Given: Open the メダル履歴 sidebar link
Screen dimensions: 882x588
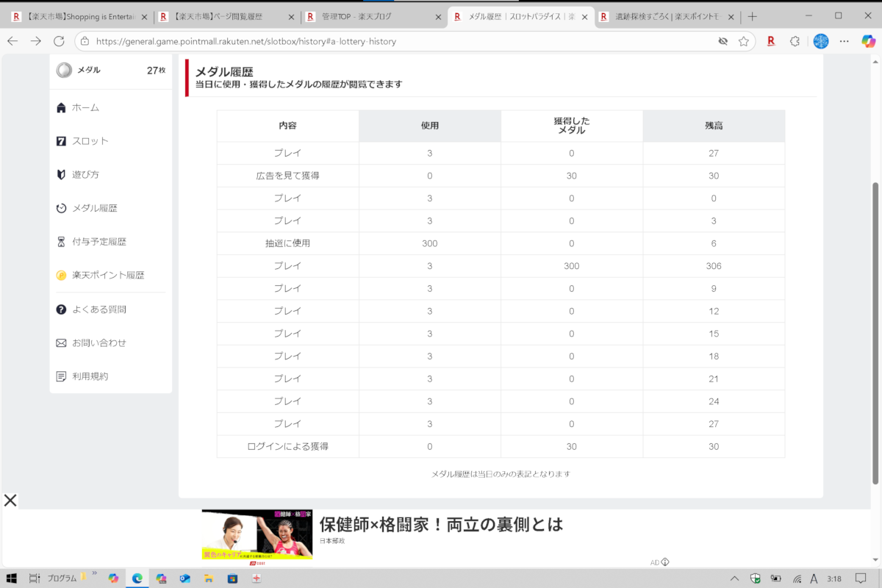Looking at the screenshot, I should (x=94, y=209).
